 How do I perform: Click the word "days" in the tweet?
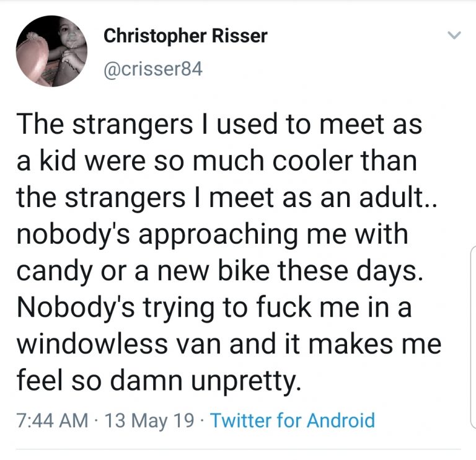pyautogui.click(x=394, y=272)
